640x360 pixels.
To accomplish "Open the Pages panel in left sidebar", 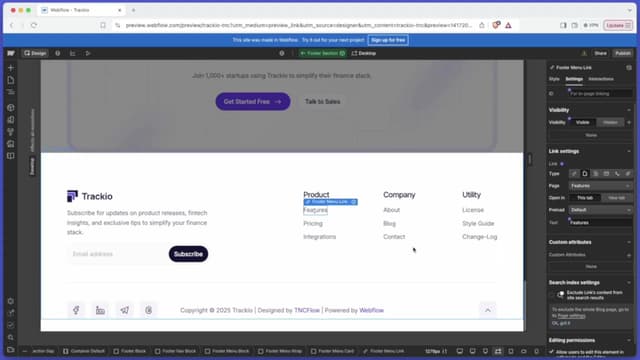I will coord(11,80).
